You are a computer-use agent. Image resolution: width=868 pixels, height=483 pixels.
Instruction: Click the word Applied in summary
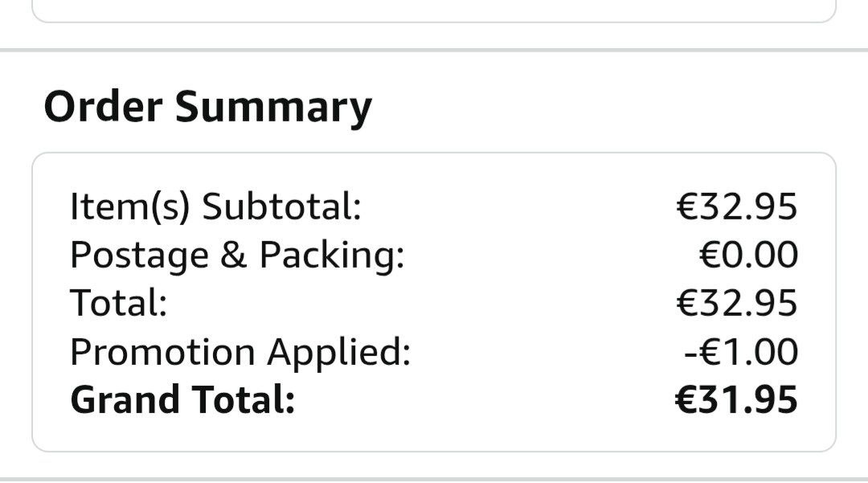coord(339,353)
